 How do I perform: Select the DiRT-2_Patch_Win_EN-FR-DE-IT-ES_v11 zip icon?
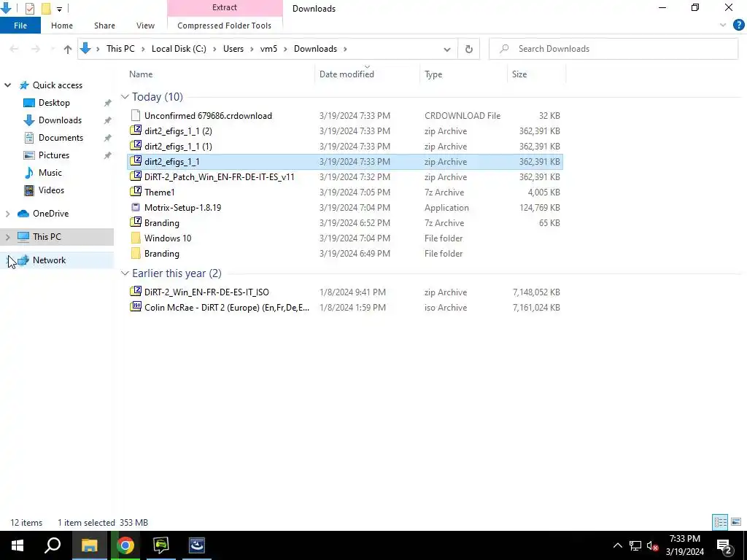[x=136, y=176]
